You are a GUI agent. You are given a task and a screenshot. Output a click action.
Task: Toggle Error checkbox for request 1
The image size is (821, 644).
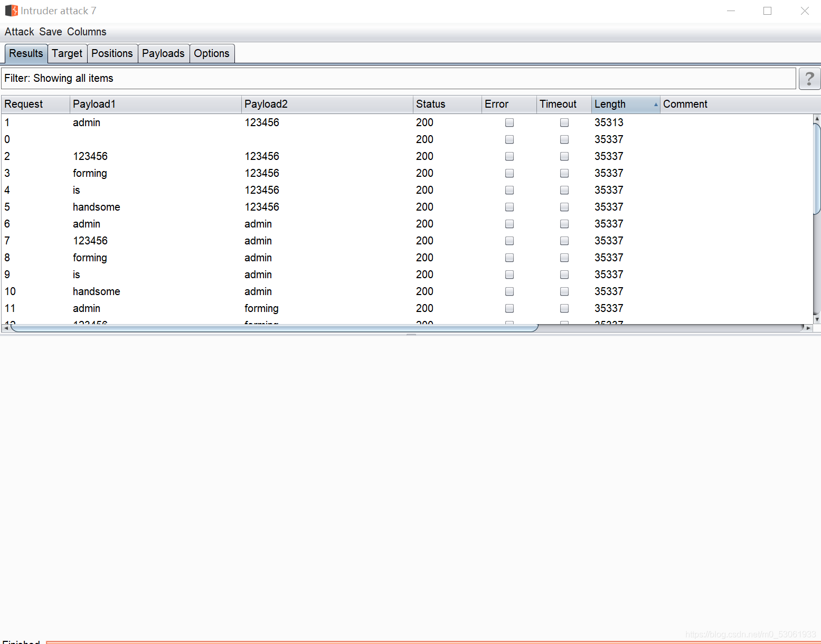(509, 122)
